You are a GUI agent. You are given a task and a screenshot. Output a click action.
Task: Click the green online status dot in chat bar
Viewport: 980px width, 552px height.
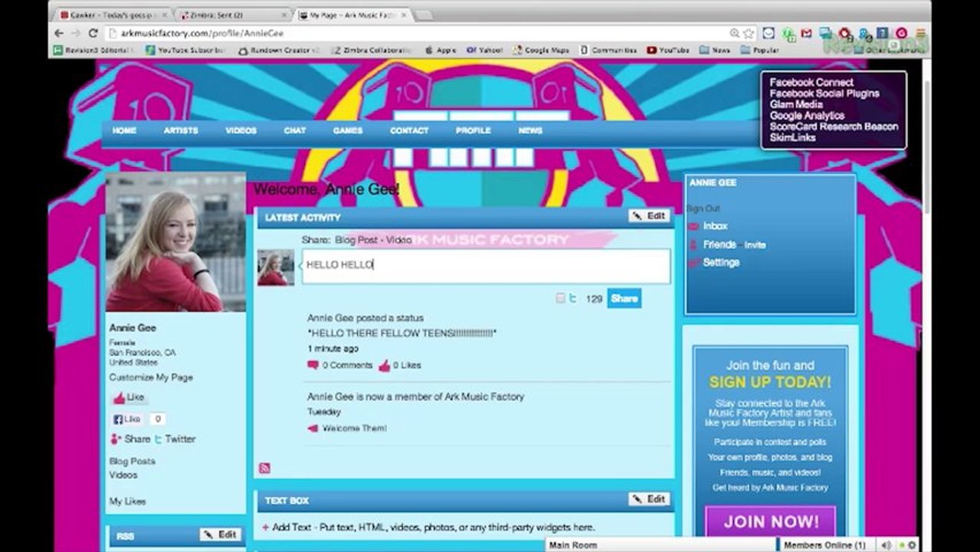(902, 546)
